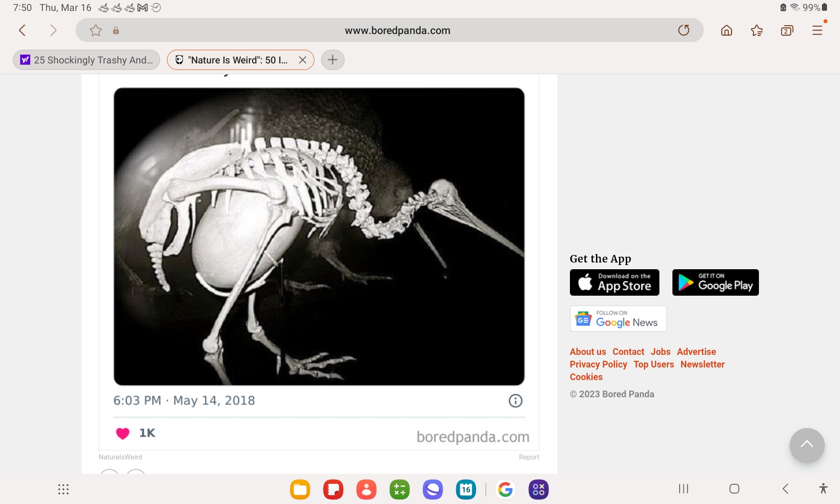
Task: Tap the browser home icon
Action: [x=726, y=30]
